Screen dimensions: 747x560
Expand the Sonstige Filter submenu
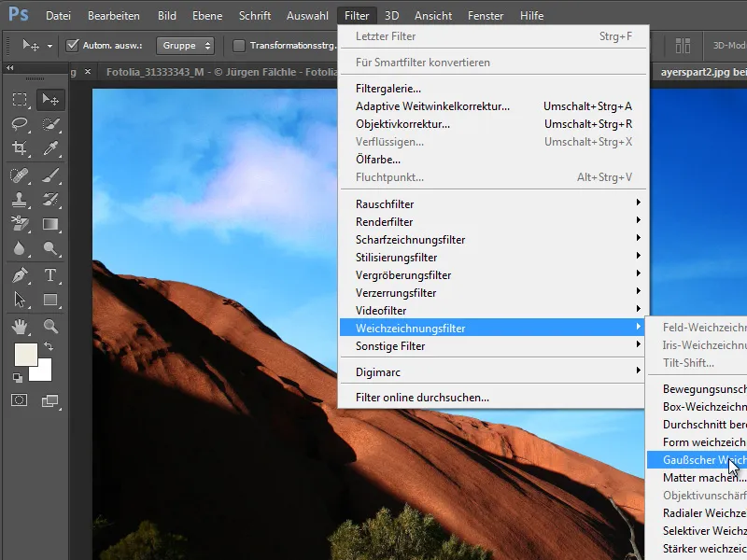point(492,345)
